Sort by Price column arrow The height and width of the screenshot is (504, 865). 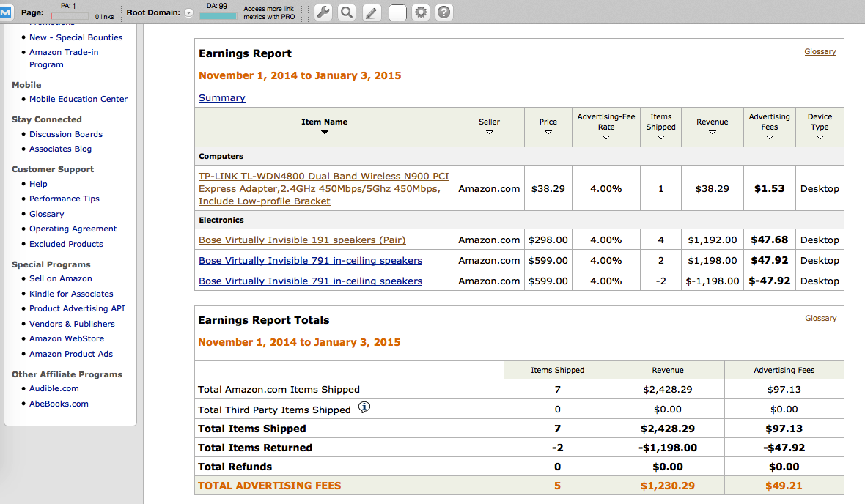tap(548, 133)
